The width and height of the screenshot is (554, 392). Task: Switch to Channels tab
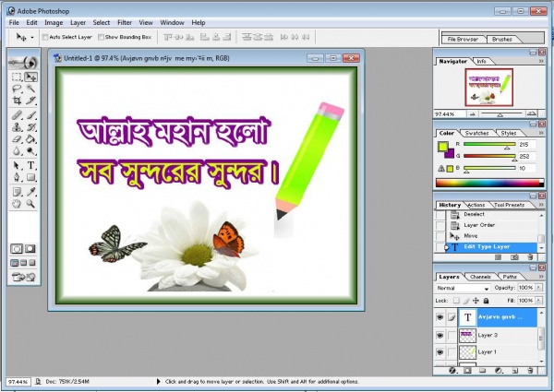[480, 277]
